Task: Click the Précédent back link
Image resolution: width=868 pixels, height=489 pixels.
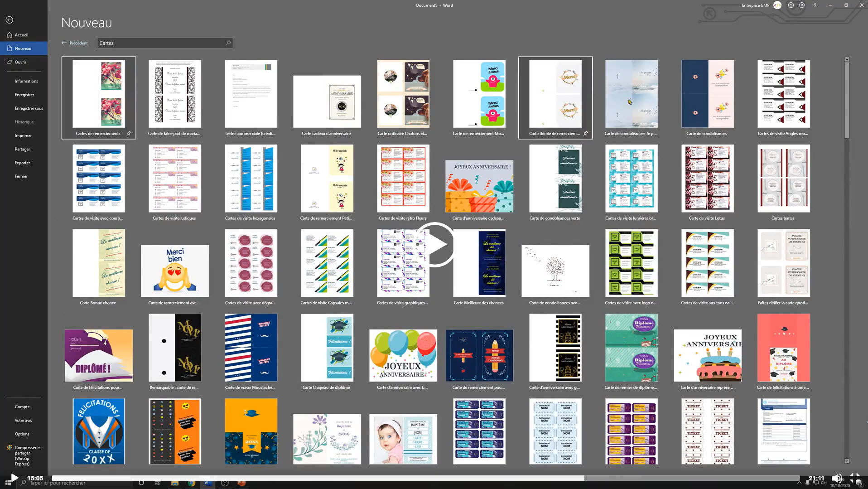Action: (x=75, y=43)
